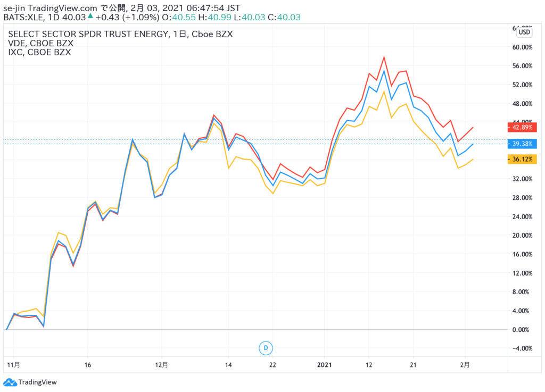545x392 pixels.
Task: Click the 60.00% axis label
Action: pos(522,47)
